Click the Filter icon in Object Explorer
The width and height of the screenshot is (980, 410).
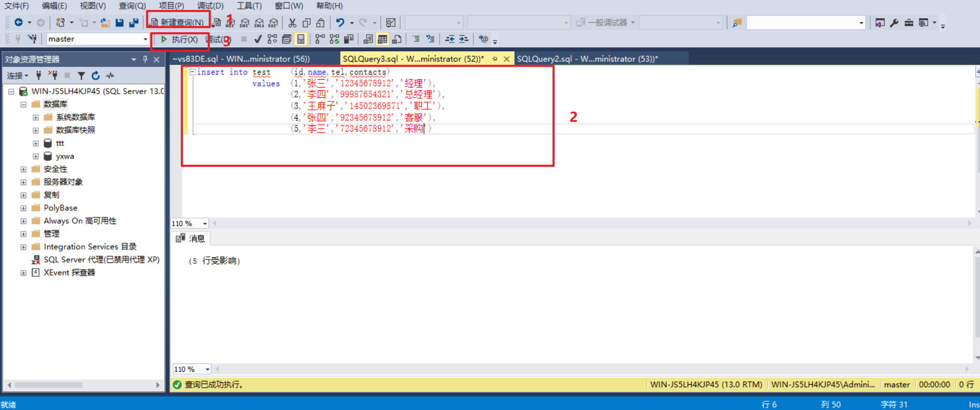click(x=81, y=76)
